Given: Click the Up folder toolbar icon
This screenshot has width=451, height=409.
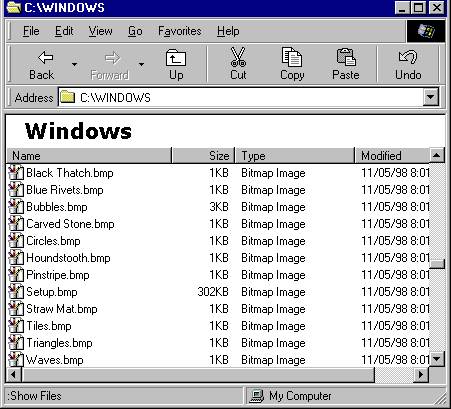Looking at the screenshot, I should pos(176,58).
